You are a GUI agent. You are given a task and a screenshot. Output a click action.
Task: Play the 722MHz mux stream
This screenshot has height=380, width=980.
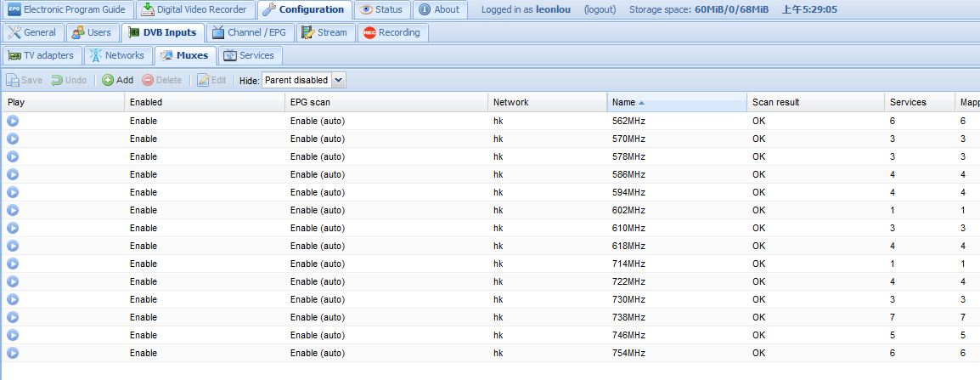coord(13,281)
